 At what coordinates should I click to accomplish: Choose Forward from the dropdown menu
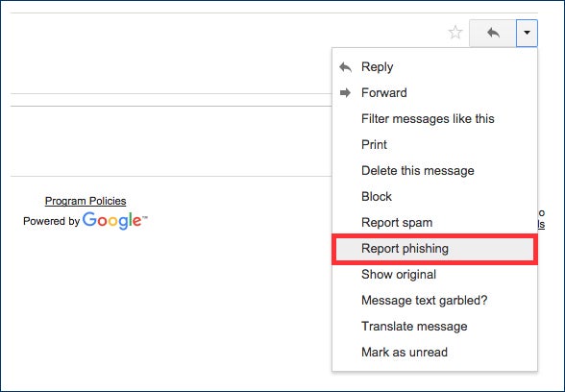point(434,93)
